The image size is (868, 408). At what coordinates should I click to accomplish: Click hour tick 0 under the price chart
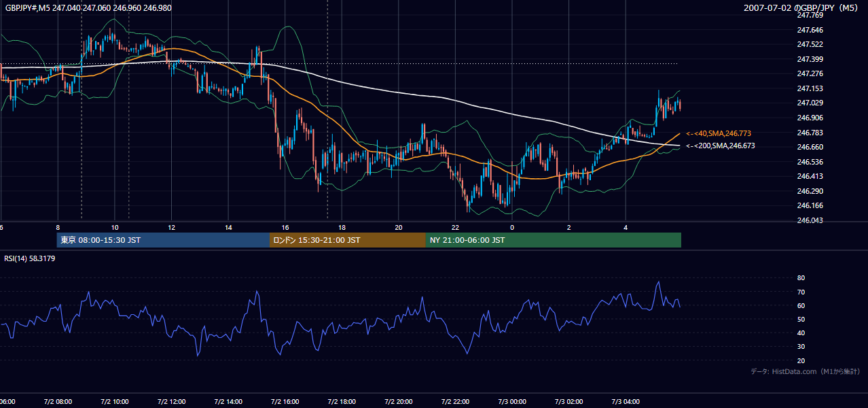pos(512,228)
